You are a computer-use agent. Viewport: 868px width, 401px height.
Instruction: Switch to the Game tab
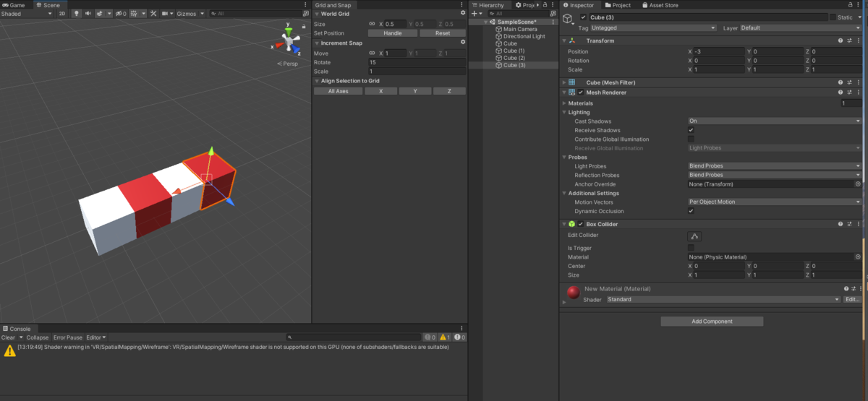(x=14, y=5)
